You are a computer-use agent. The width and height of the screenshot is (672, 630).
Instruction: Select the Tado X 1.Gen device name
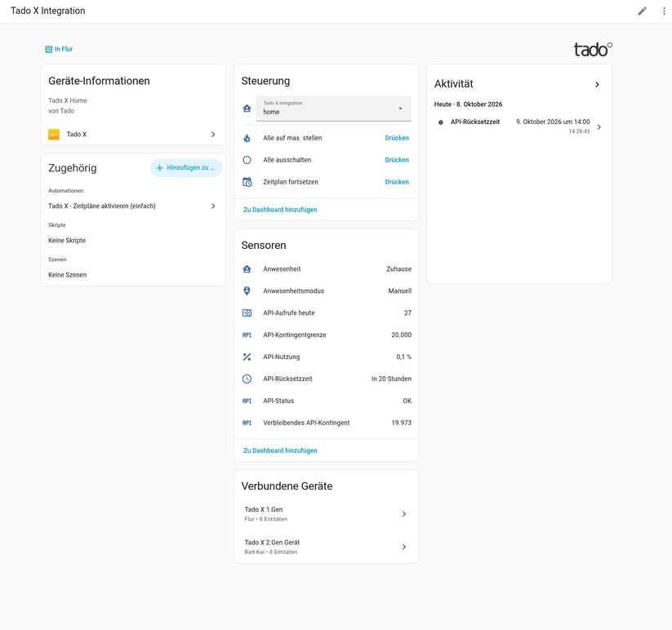coord(264,510)
